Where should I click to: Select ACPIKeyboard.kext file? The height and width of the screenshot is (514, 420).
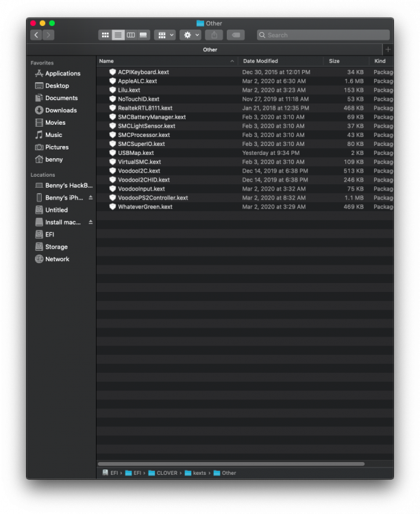[245, 72]
